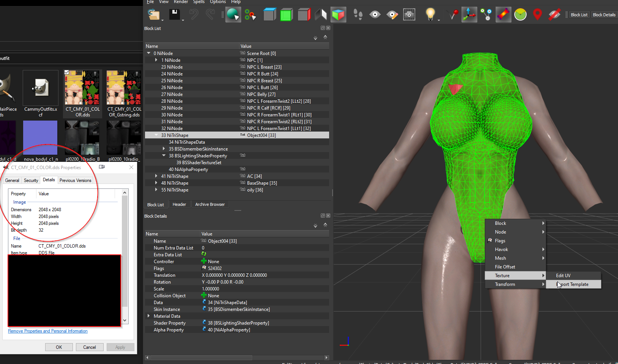Click the light bulb lighting icon
The width and height of the screenshot is (618, 364).
(x=430, y=14)
